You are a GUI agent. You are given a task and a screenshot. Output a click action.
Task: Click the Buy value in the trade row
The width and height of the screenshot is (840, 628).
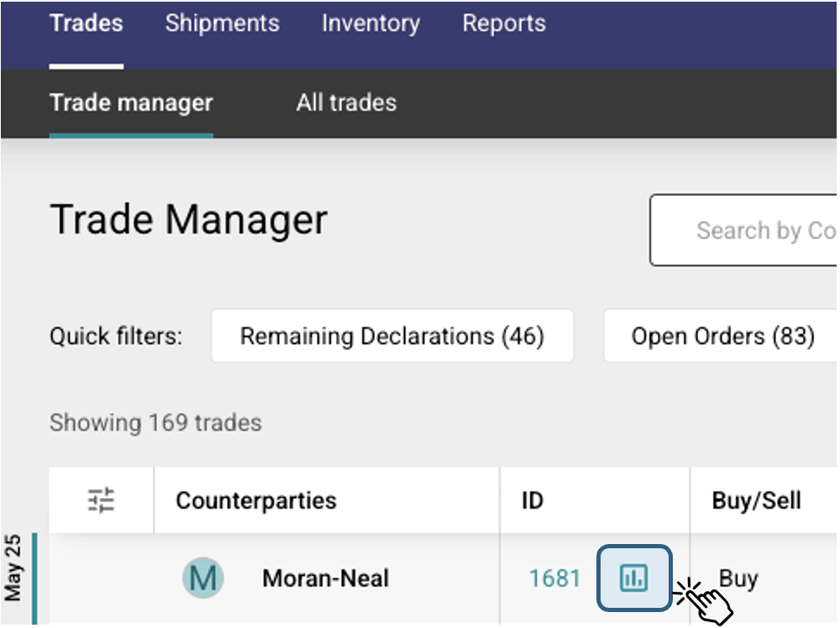coord(738,578)
